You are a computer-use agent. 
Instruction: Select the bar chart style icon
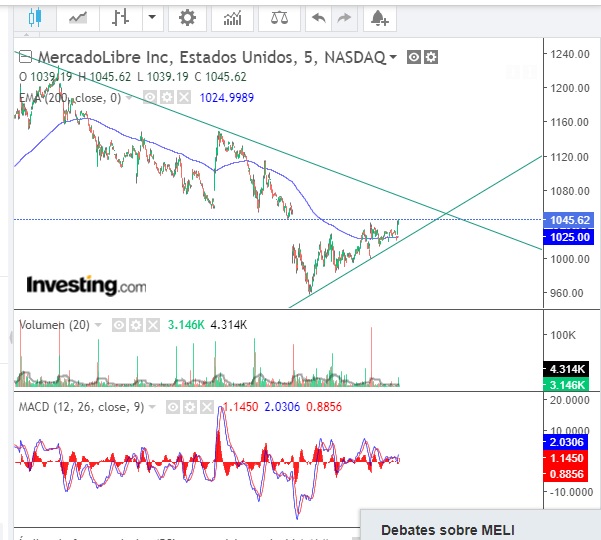[x=120, y=18]
